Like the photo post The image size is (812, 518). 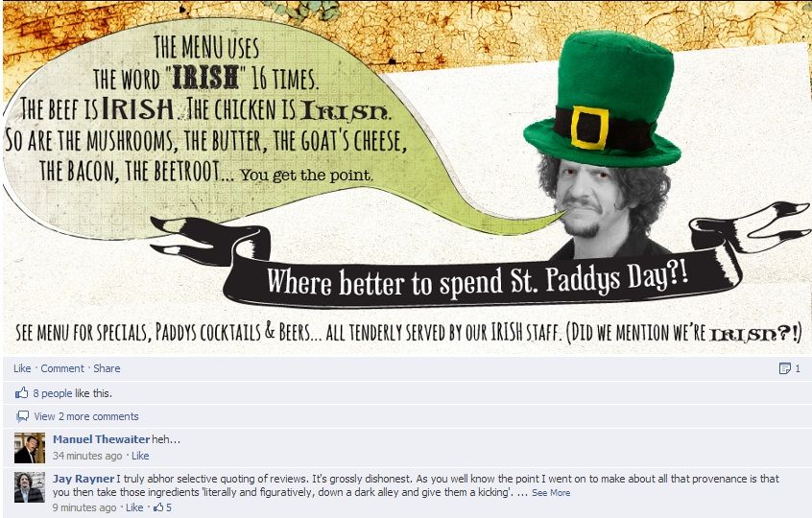[22, 368]
